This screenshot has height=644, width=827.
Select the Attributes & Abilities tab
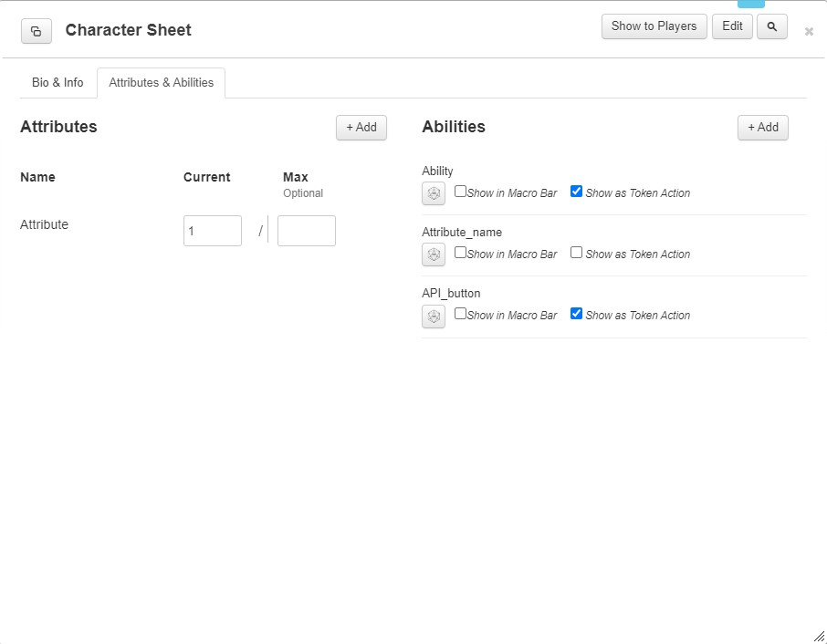pos(162,83)
